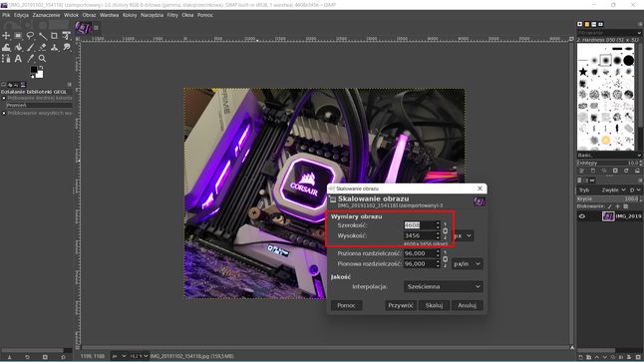Open the Edycja menu

[x=21, y=15]
